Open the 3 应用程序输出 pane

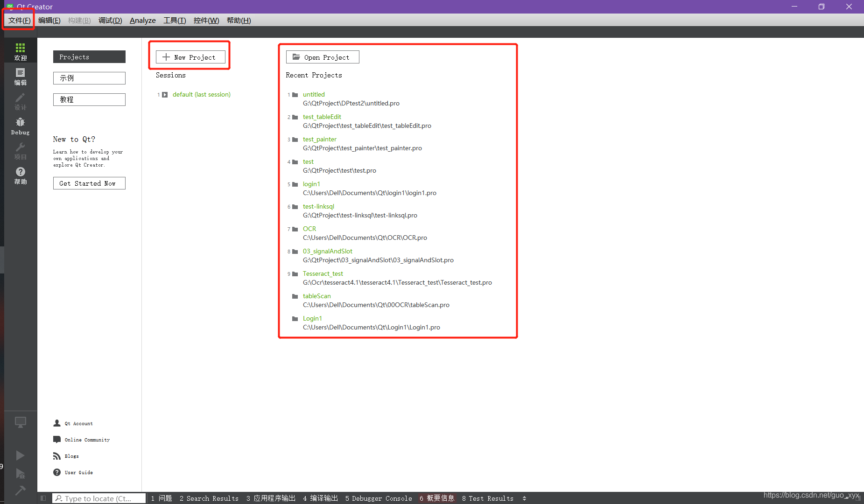(x=271, y=498)
